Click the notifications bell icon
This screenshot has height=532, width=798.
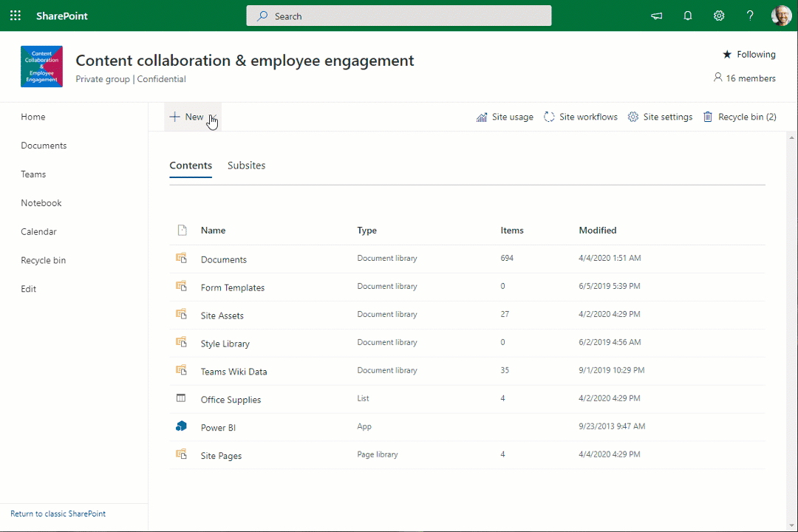coord(687,16)
